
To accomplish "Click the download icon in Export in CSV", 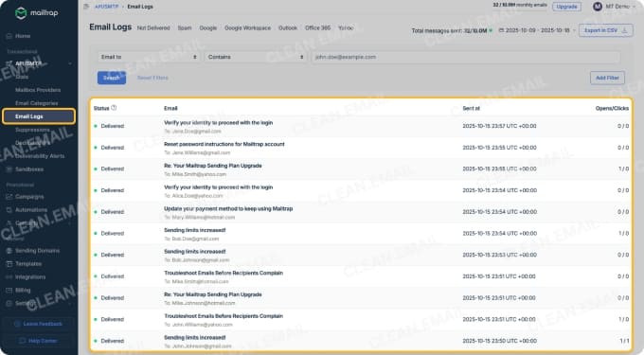I will tap(625, 30).
